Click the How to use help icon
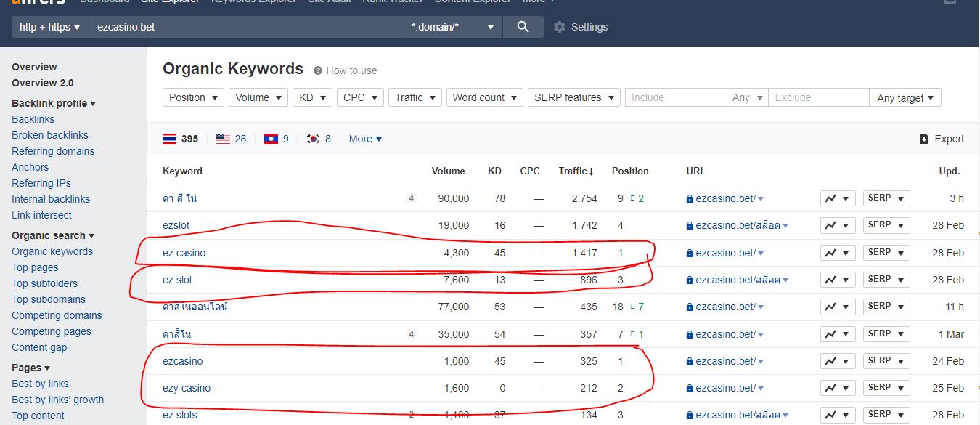This screenshot has height=425, width=980. tap(318, 70)
